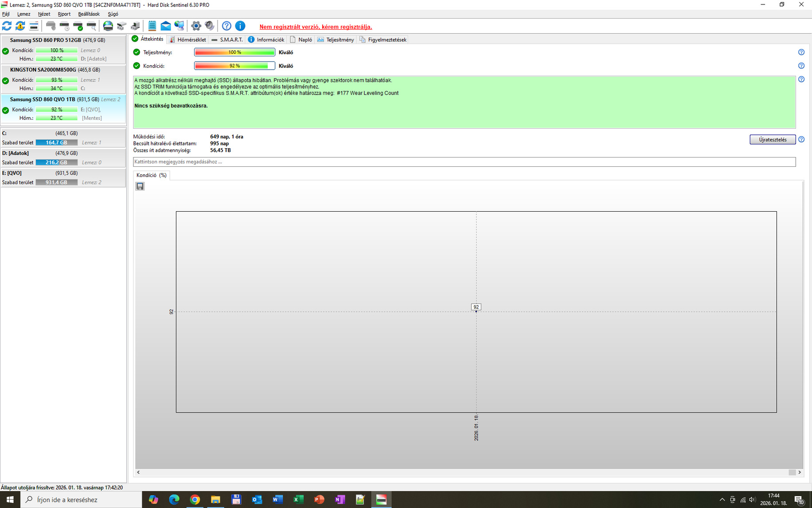Click the disk with two small drives icon
Image resolution: width=812 pixels, height=508 pixels.
point(121,26)
